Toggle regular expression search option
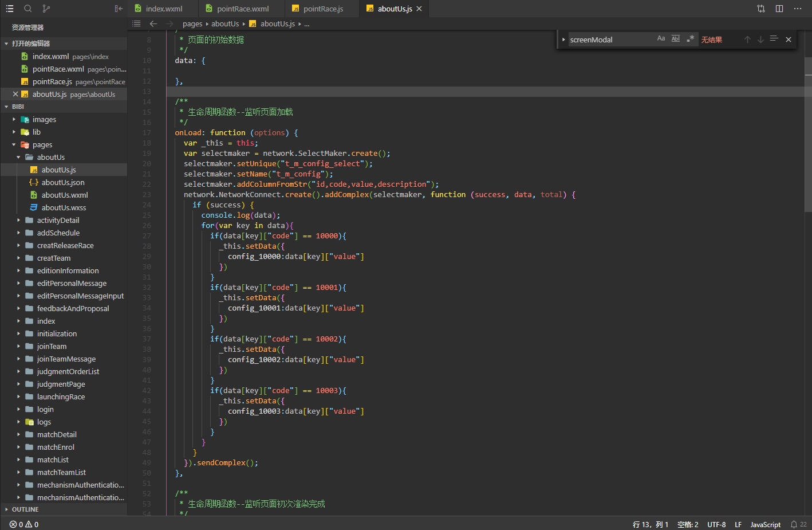Screen dimensions: 812x530 [691, 38]
